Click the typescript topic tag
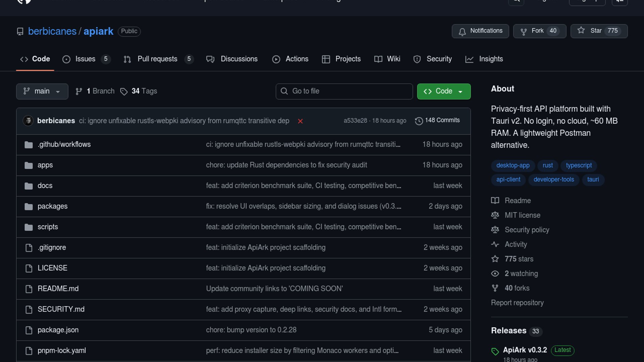 point(578,165)
